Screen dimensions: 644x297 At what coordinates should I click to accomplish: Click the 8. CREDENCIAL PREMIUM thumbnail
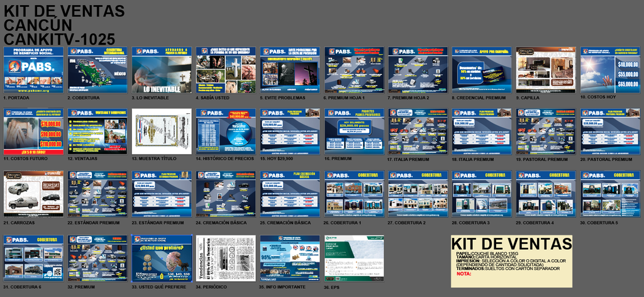pyautogui.click(x=482, y=70)
